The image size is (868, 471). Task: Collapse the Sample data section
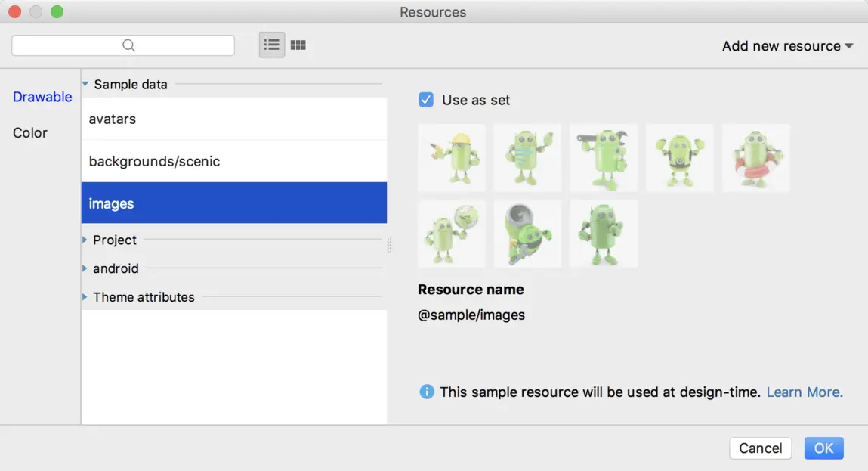pyautogui.click(x=85, y=85)
